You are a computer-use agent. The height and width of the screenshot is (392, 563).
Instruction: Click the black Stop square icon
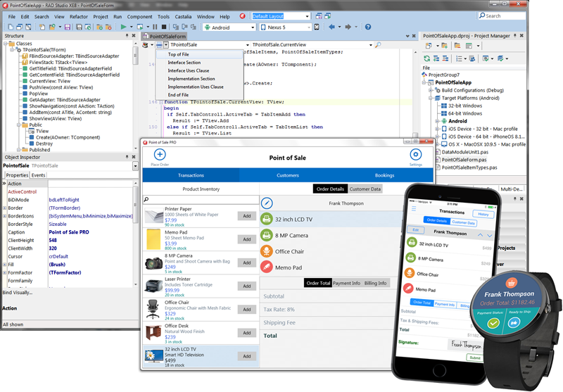[x=164, y=27]
